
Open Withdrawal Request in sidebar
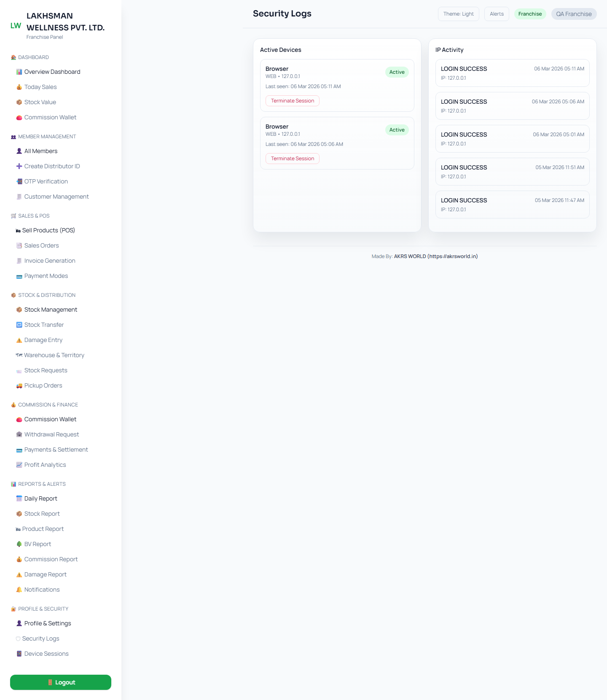coord(51,434)
